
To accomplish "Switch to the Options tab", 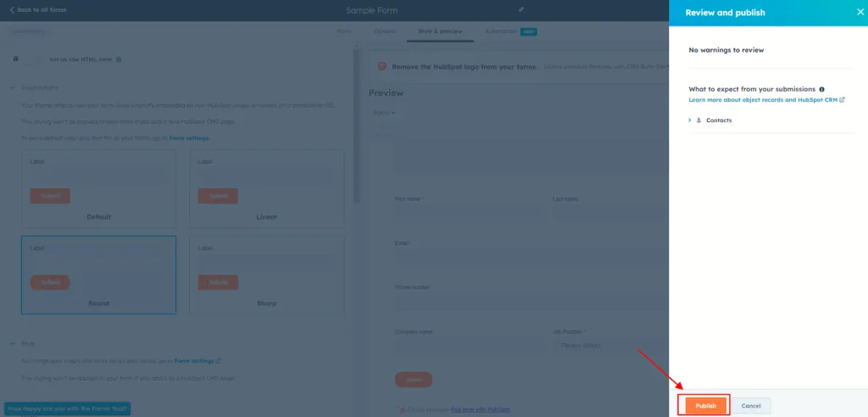I will pyautogui.click(x=384, y=31).
